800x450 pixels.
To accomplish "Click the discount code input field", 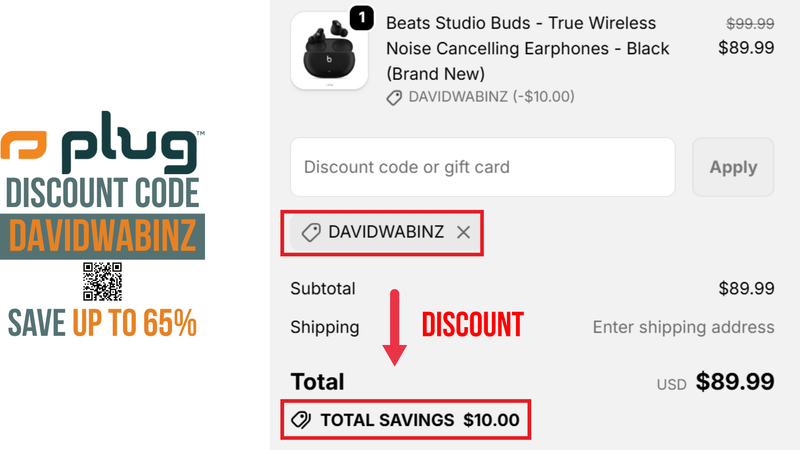I will coord(482,167).
